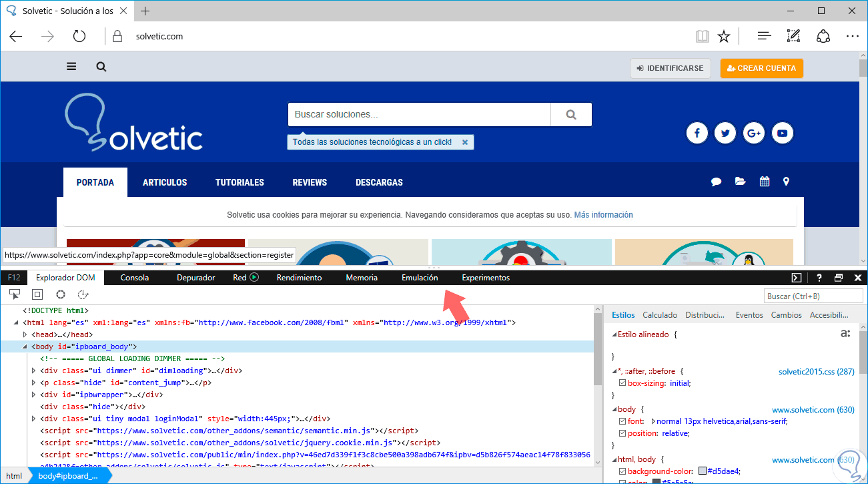Expand the font shorthand property value
Viewport: 868px width, 484px height.
point(653,421)
